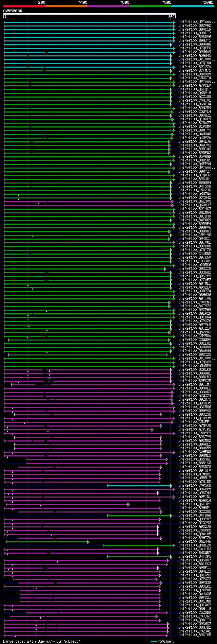Viewport: 217px width, 644px height.
Task: Click the purple ~60% identity legend segment
Action: (x=108, y=6)
